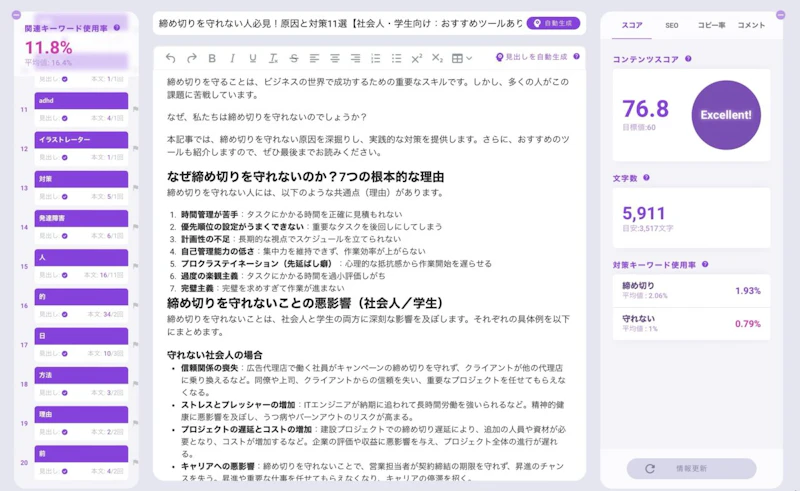Flag keyword row 14 発達障害
This screenshot has height=491, width=800.
[x=135, y=227]
